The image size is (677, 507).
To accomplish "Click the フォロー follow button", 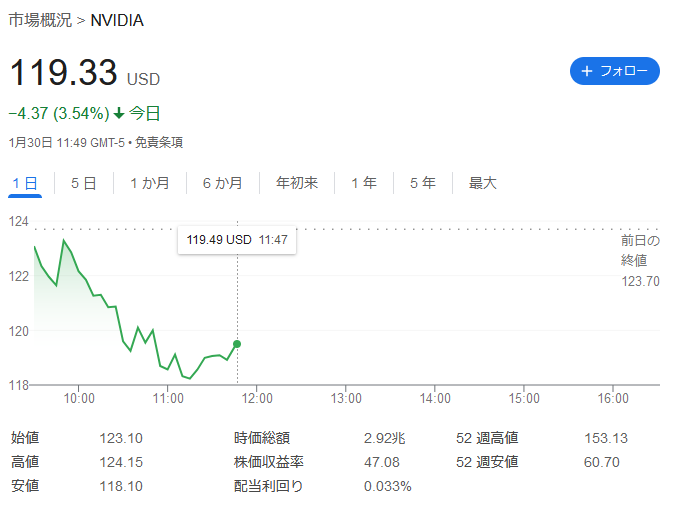I will [614, 71].
